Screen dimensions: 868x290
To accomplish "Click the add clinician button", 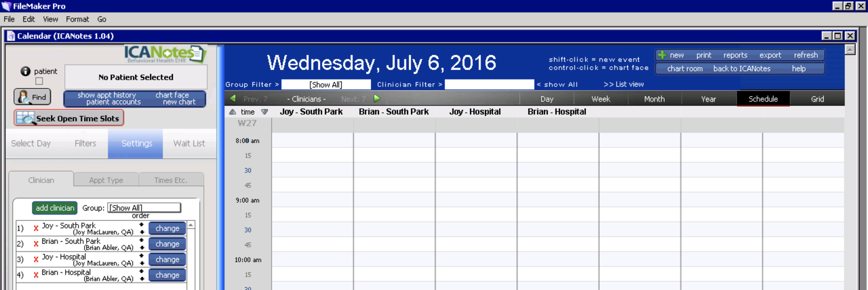I will [55, 208].
